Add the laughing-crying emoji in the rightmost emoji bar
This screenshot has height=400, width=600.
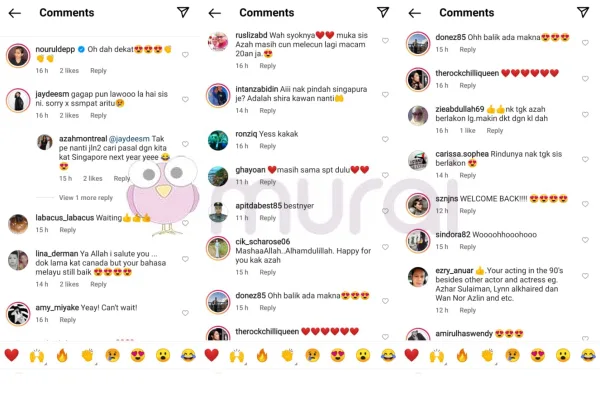coord(588,355)
